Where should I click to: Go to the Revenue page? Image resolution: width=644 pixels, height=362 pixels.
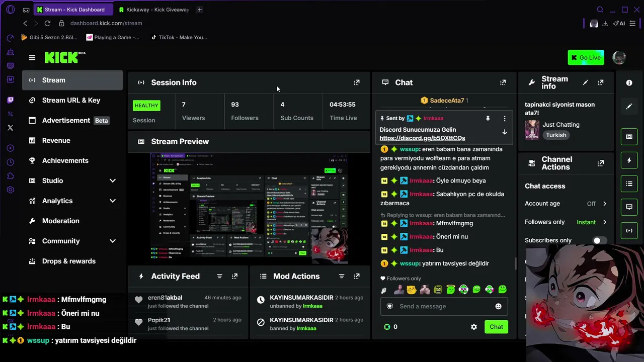72,140
